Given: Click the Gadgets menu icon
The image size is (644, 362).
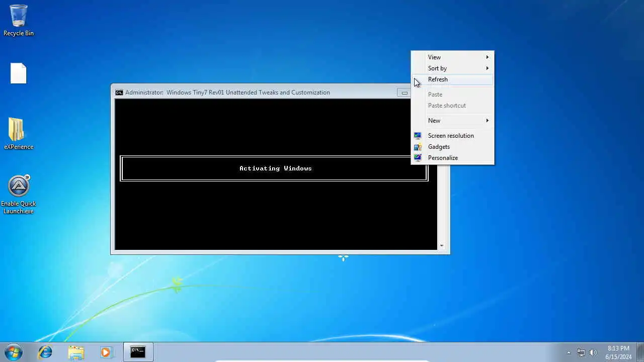Looking at the screenshot, I should click(x=418, y=147).
